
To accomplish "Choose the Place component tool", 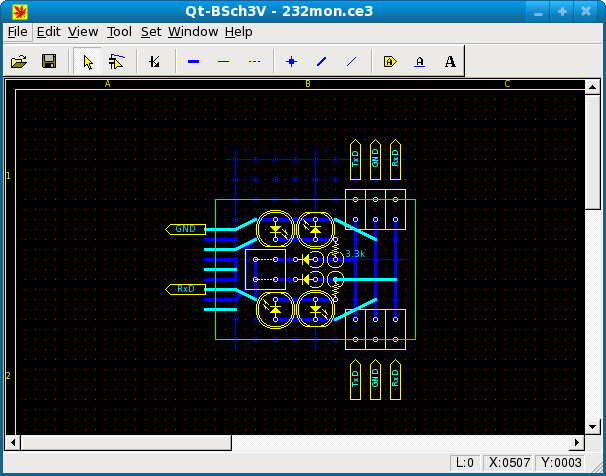I will click(x=154, y=62).
